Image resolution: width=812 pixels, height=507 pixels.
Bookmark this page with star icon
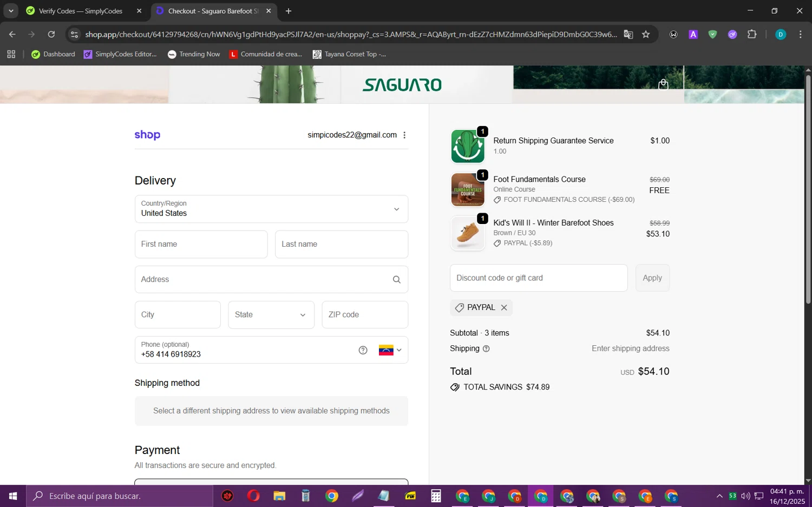[x=646, y=35]
